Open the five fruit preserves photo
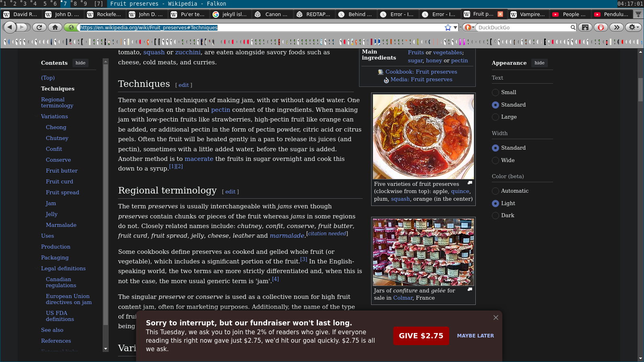 [423, 137]
